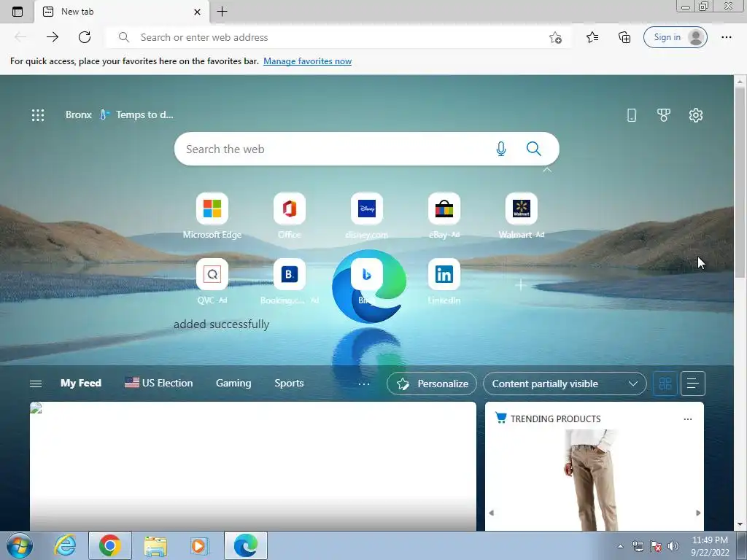Switch to Gaming feed tab

click(x=233, y=384)
